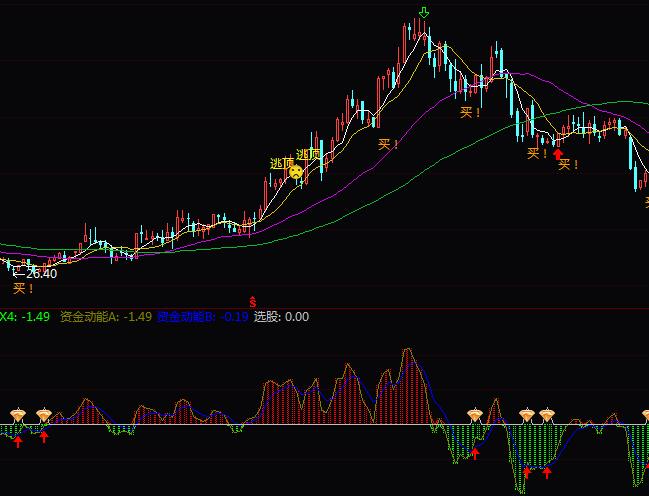The width and height of the screenshot is (649, 496).
Task: Click the left 逃顶 label beside the sad face
Action: click(282, 163)
